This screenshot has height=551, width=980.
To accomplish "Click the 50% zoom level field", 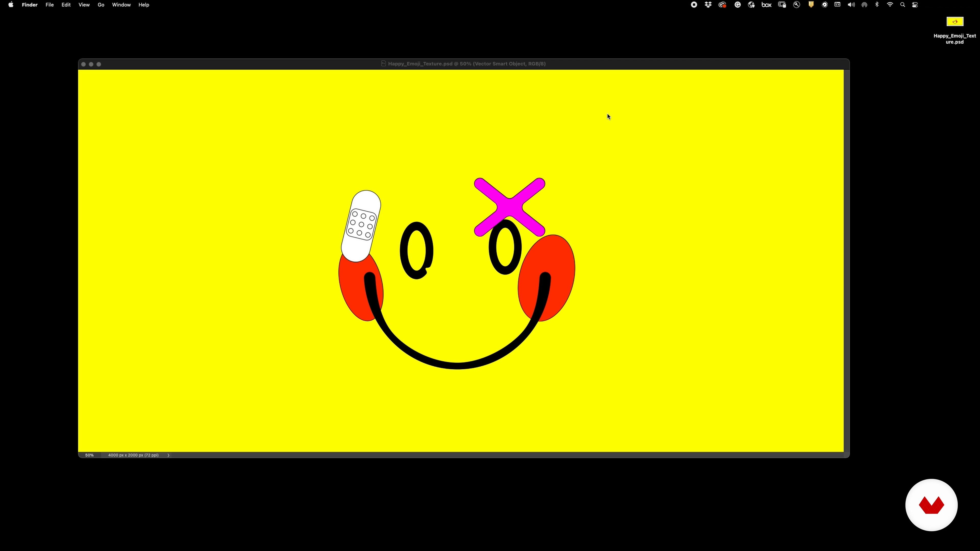I will click(89, 455).
